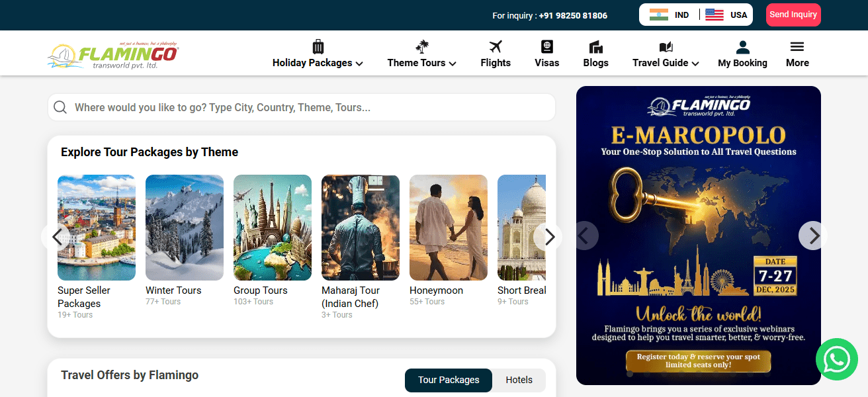Click the Flamingo Transworld logo
Image resolution: width=868 pixels, height=397 pixels.
click(113, 54)
